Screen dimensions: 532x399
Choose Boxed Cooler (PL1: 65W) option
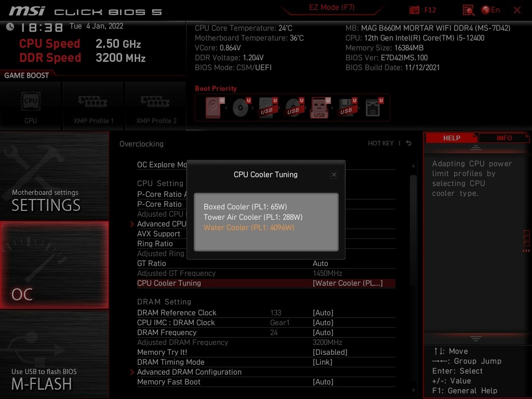tap(245, 207)
